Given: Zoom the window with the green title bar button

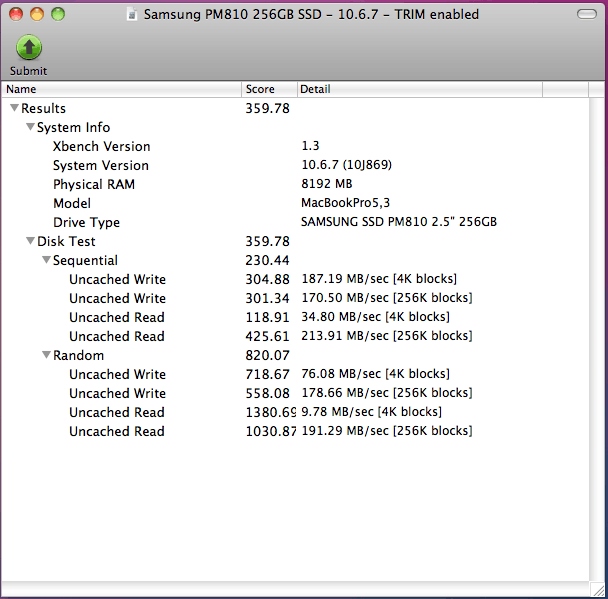Looking at the screenshot, I should coord(58,14).
